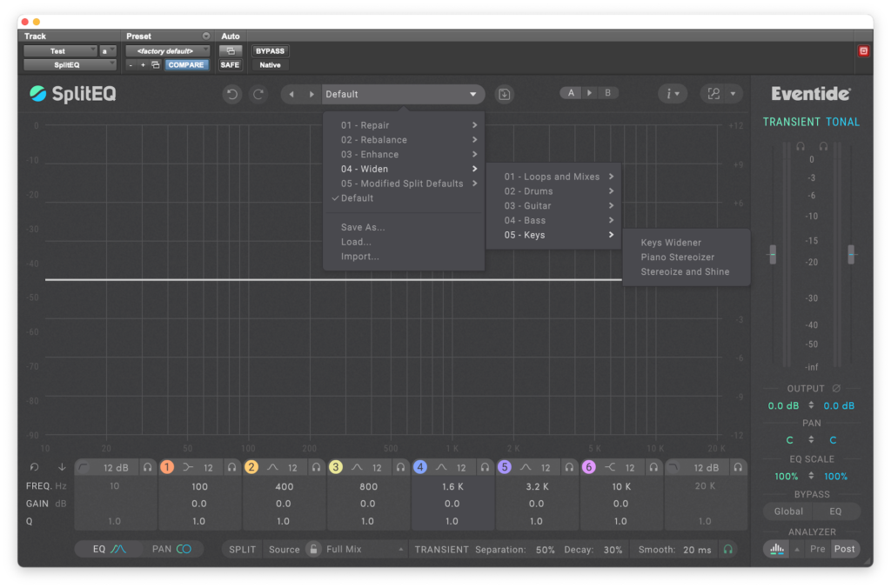Solo band 1 with its headphone icon
The width and height of the screenshot is (891, 588).
(231, 467)
